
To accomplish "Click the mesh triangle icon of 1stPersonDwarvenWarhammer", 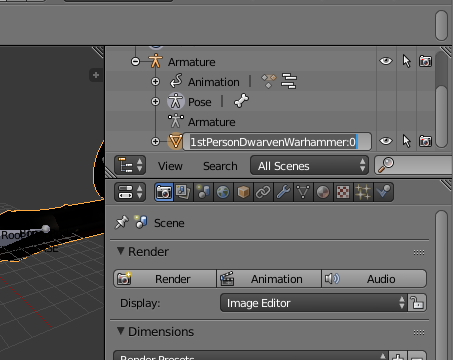I will tap(175, 141).
